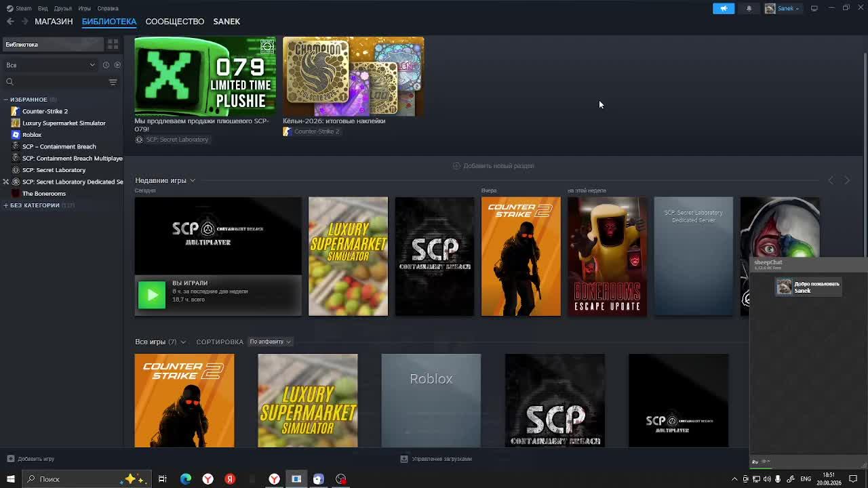
Task: Open the Игры menu
Action: point(84,8)
